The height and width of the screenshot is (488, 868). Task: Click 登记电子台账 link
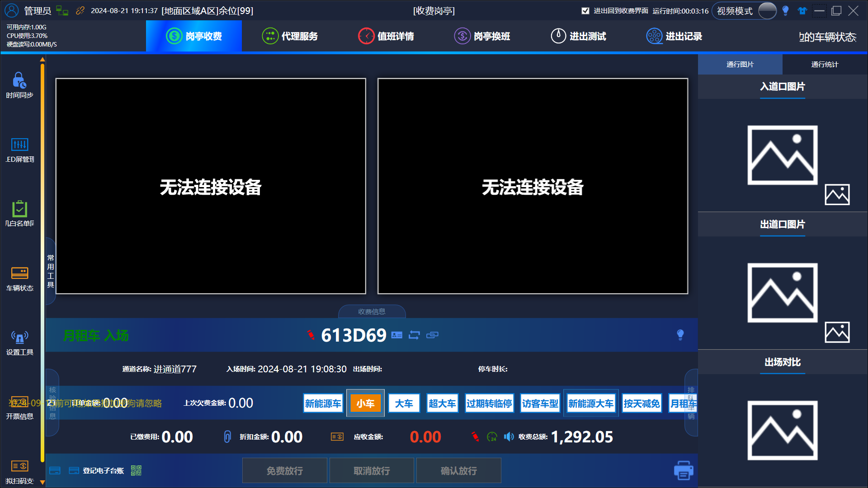click(x=103, y=470)
